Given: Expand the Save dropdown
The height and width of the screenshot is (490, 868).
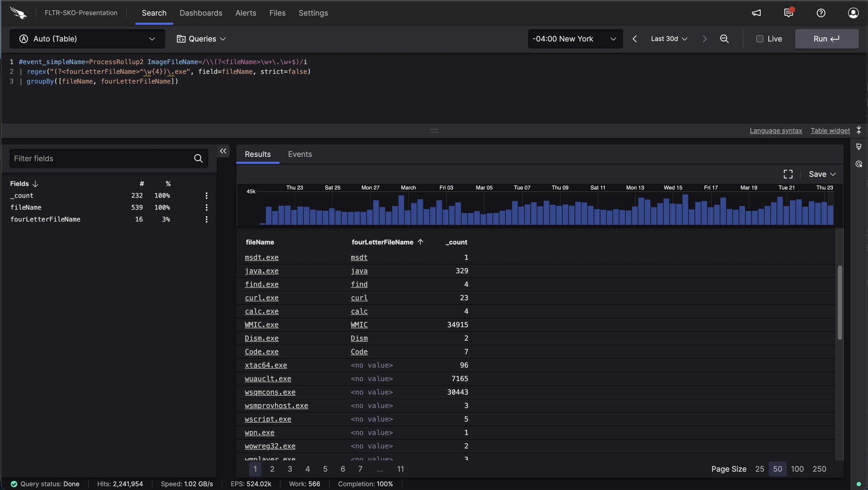Looking at the screenshot, I should (x=822, y=174).
